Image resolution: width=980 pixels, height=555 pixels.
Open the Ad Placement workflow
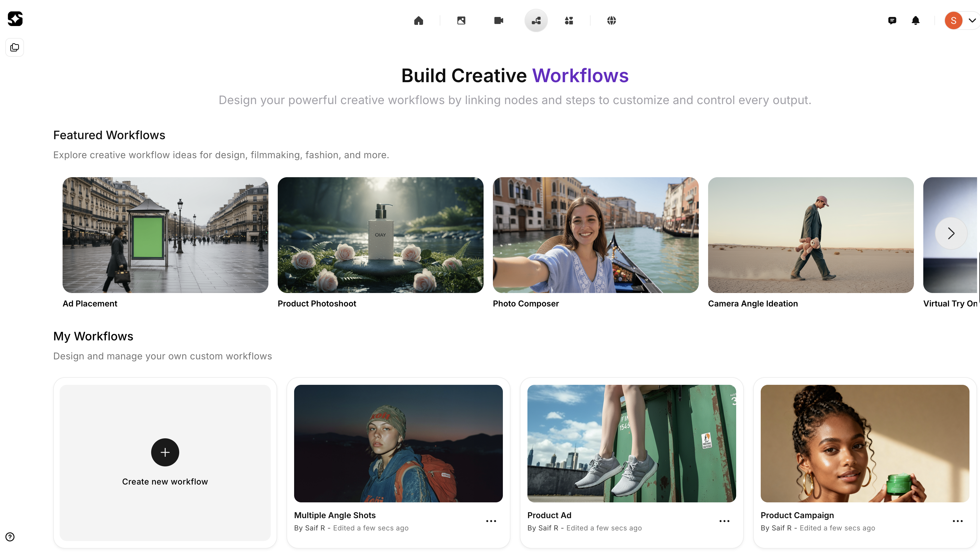click(165, 235)
